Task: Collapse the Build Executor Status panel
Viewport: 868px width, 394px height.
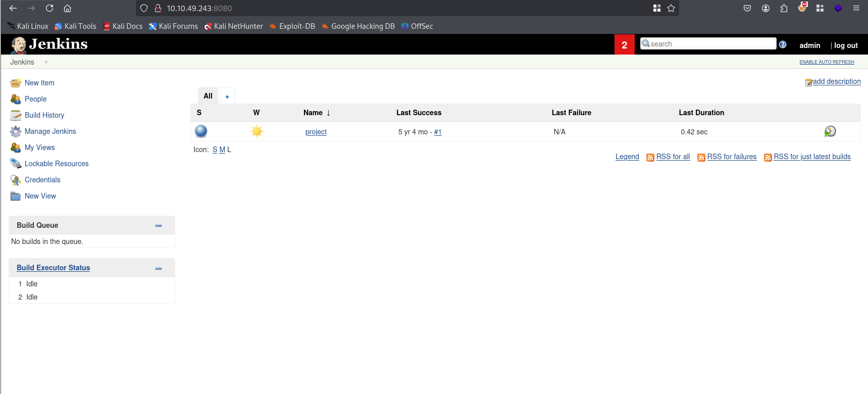Action: pos(159,268)
